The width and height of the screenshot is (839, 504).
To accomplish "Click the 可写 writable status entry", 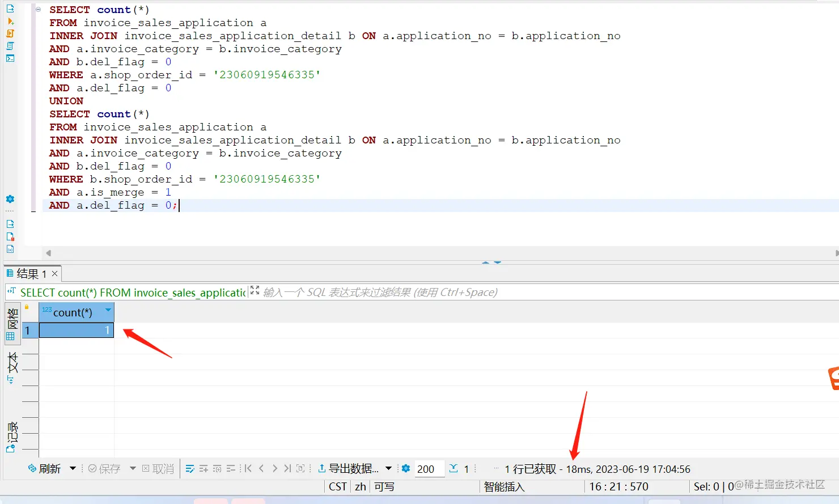I will [x=384, y=486].
